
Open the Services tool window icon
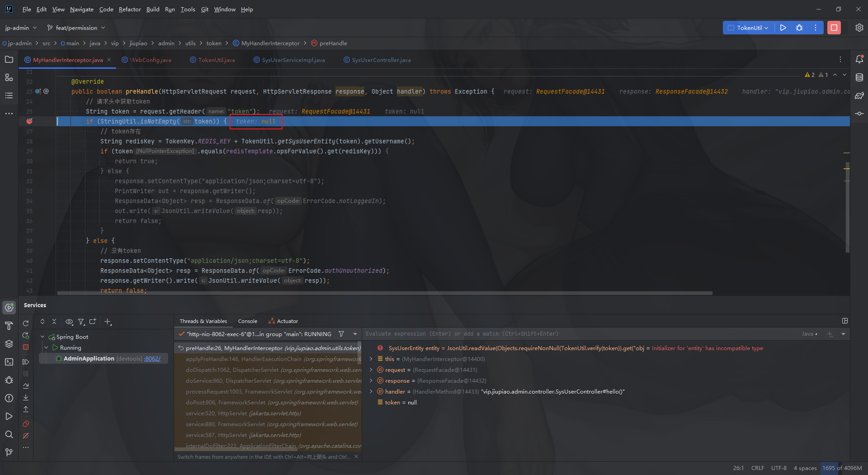pyautogui.click(x=9, y=308)
